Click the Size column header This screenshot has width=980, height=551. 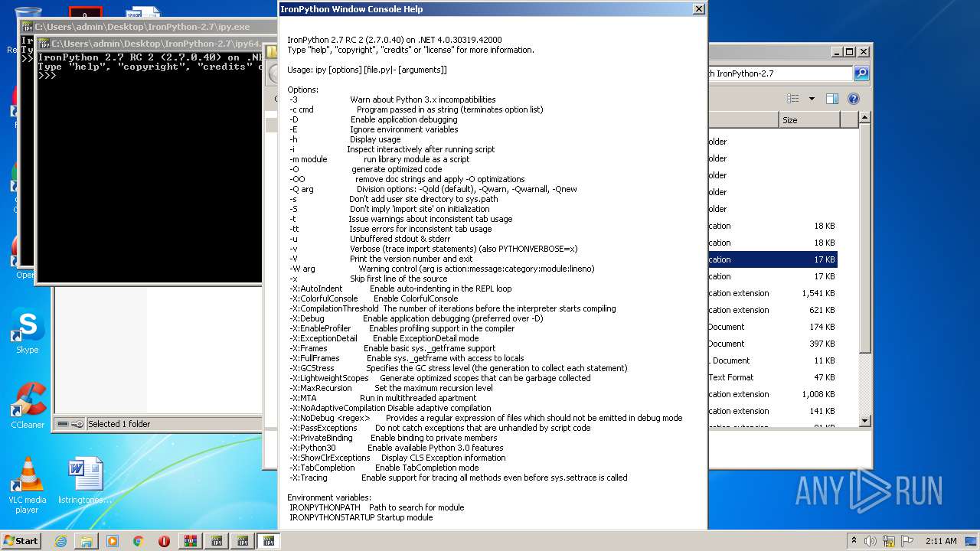(x=810, y=120)
